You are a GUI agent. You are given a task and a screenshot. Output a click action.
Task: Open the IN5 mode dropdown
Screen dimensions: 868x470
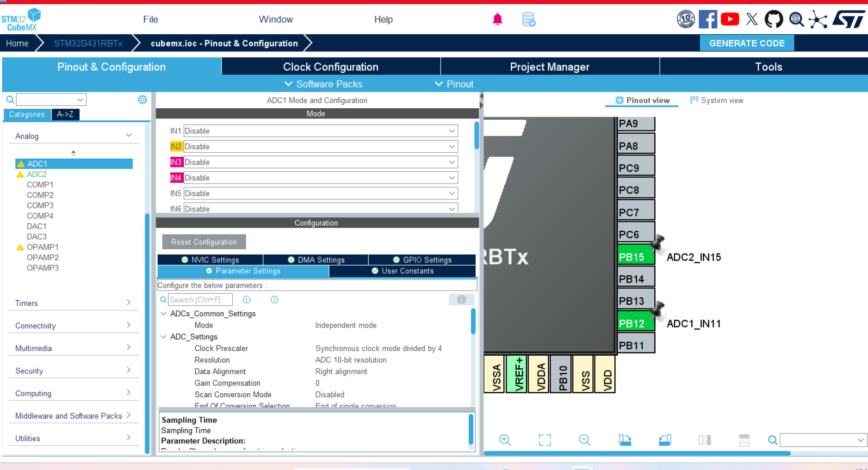[x=321, y=193]
